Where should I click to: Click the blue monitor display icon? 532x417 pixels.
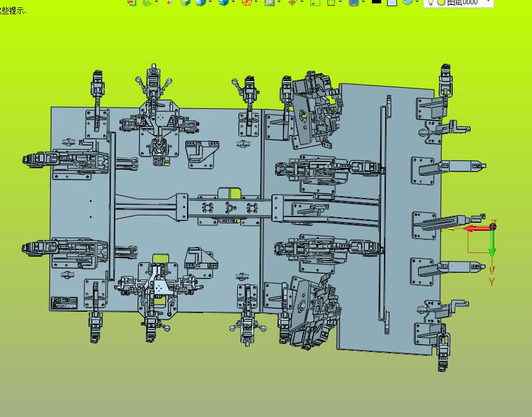pyautogui.click(x=354, y=2)
